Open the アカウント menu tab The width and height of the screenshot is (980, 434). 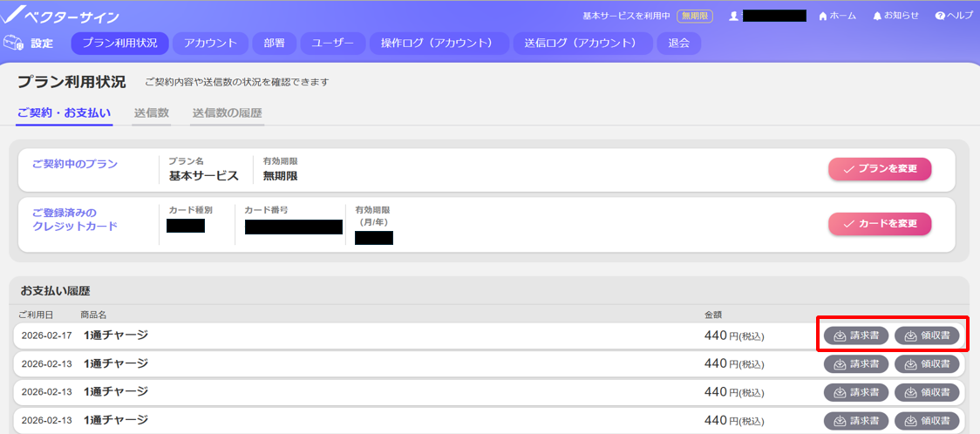(x=210, y=44)
